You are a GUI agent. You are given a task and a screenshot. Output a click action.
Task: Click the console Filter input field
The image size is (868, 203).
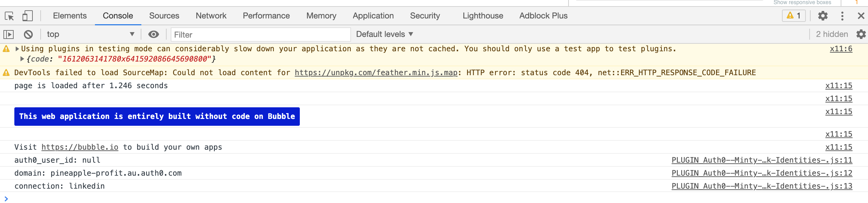pyautogui.click(x=261, y=35)
